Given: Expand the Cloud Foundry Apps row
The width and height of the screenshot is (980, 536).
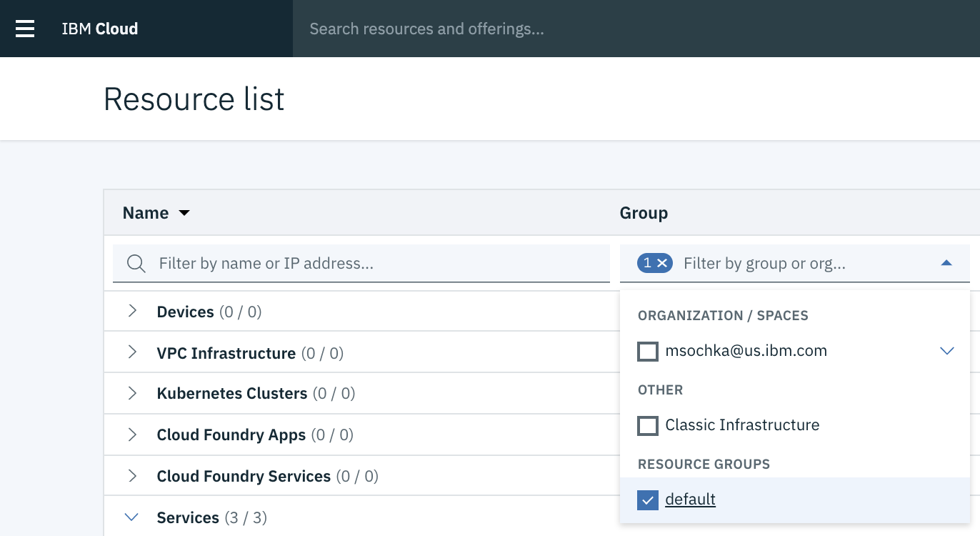Looking at the screenshot, I should 132,435.
